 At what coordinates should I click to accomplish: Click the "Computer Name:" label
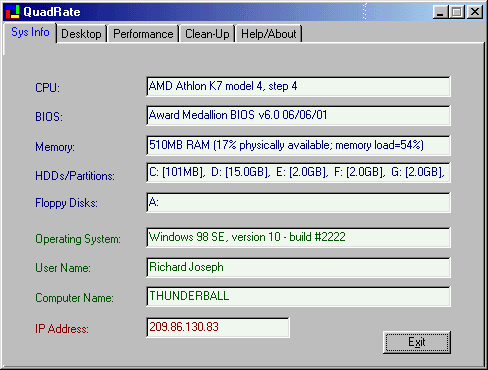[74, 298]
